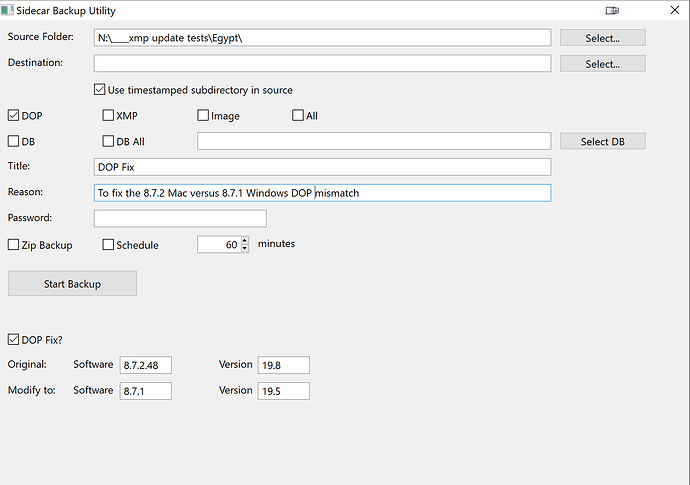Click Select button for Source Folder
This screenshot has width=690, height=485.
pyautogui.click(x=602, y=38)
